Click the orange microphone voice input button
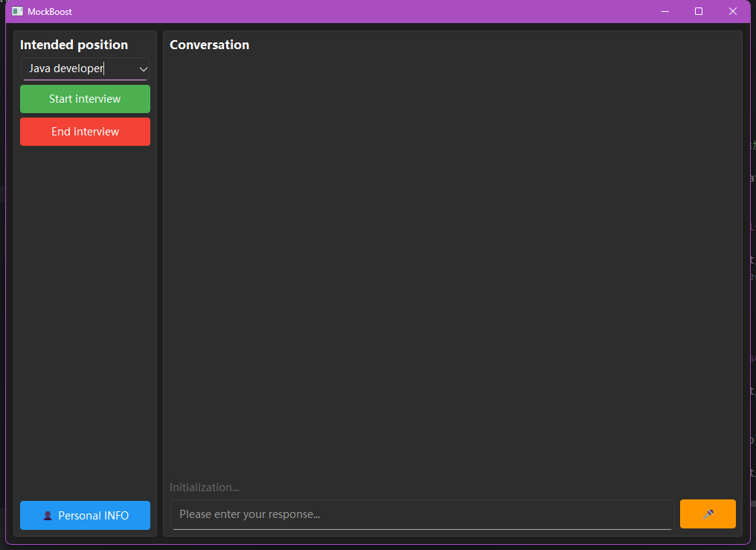The width and height of the screenshot is (756, 550). pos(708,514)
